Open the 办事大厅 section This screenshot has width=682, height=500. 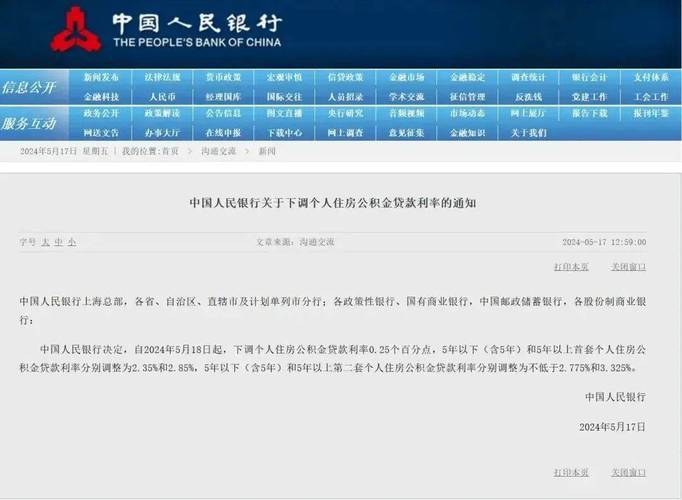(162, 133)
